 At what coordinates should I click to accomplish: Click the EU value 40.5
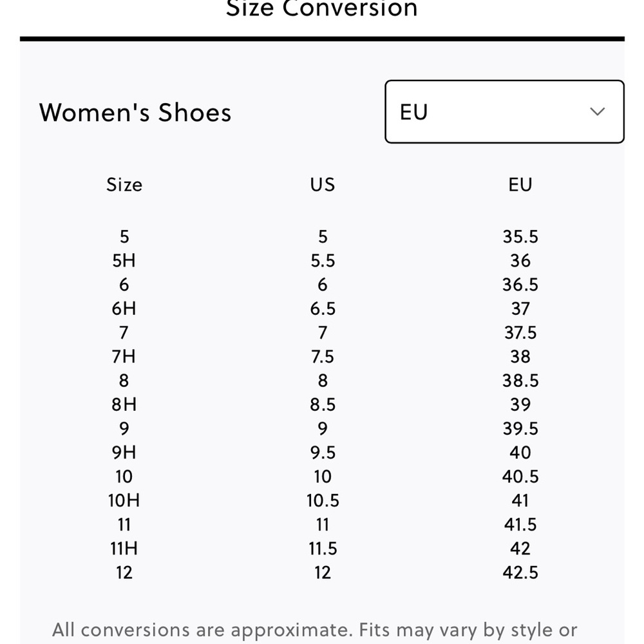point(520,477)
